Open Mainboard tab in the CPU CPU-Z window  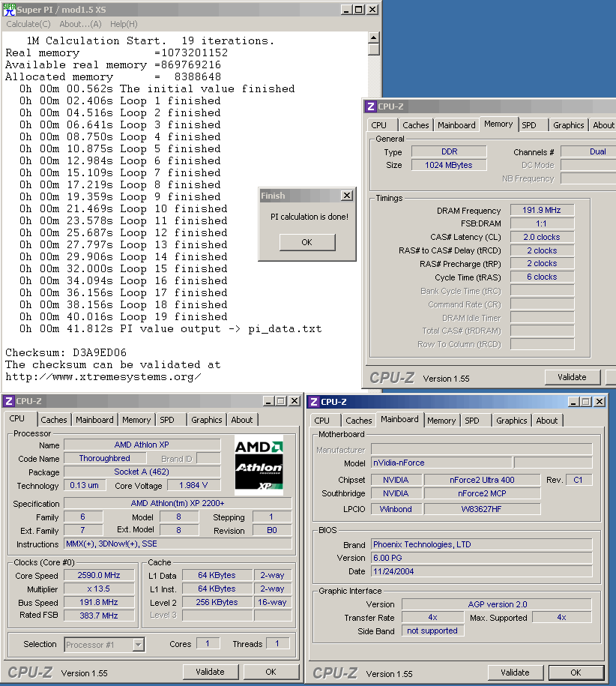coord(94,420)
